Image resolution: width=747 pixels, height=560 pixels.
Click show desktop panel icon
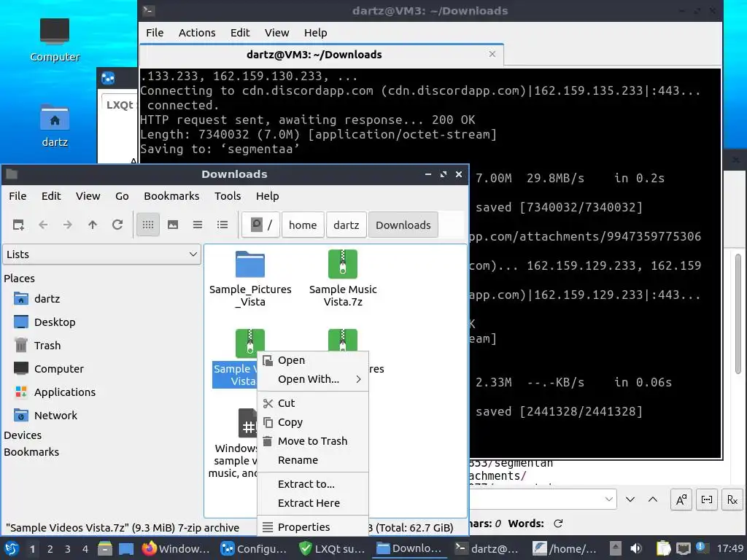click(x=125, y=549)
